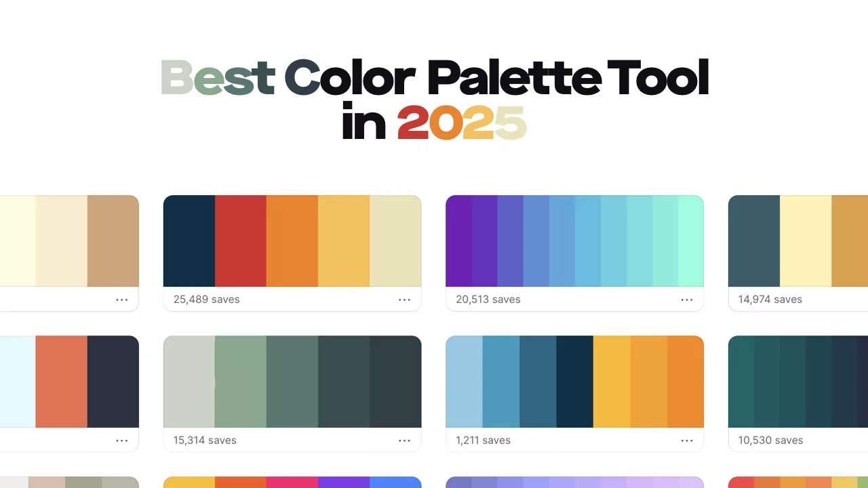Click the 14,974 saves label
This screenshot has height=488, width=868.
click(770, 300)
